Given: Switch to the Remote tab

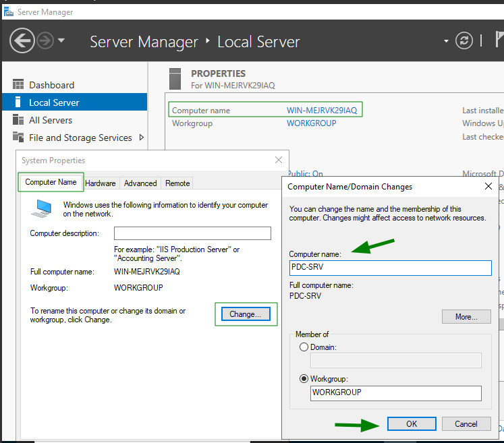Looking at the screenshot, I should pos(177,183).
